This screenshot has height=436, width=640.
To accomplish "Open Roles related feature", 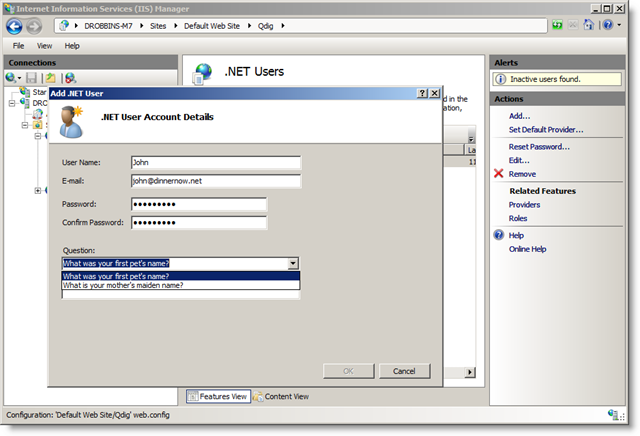I will tap(518, 218).
